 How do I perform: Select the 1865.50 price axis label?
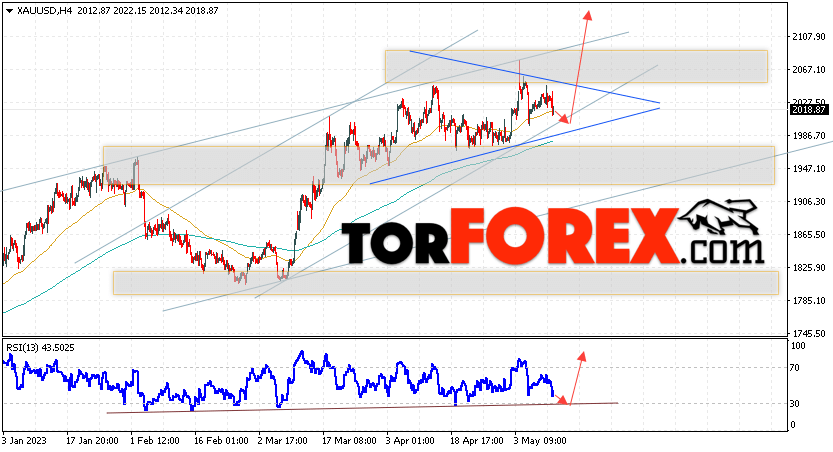click(809, 235)
